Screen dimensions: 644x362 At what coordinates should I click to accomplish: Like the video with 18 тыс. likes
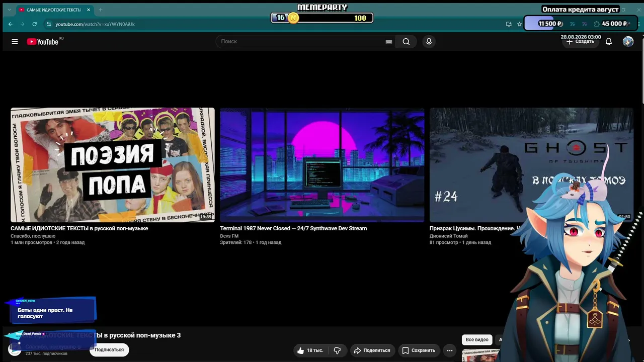[x=309, y=350]
